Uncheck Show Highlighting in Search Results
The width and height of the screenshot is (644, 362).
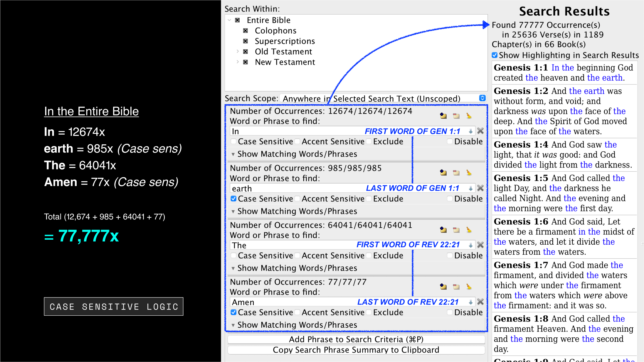point(495,55)
